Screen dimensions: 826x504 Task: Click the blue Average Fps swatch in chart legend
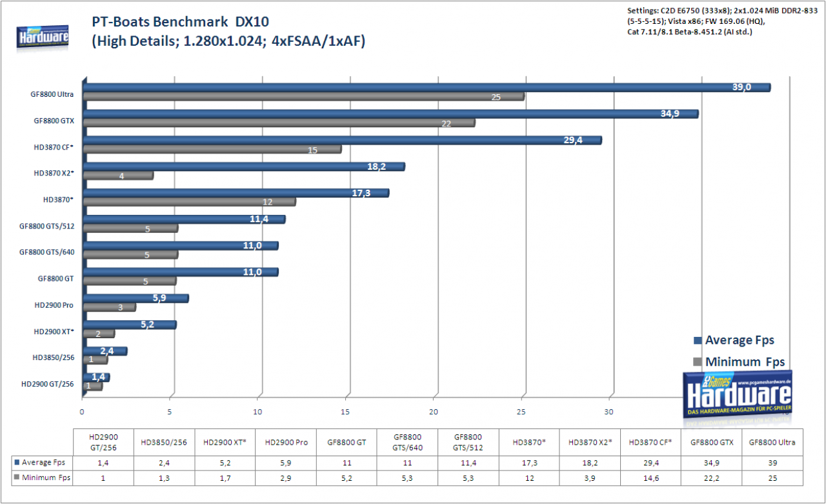[697, 340]
